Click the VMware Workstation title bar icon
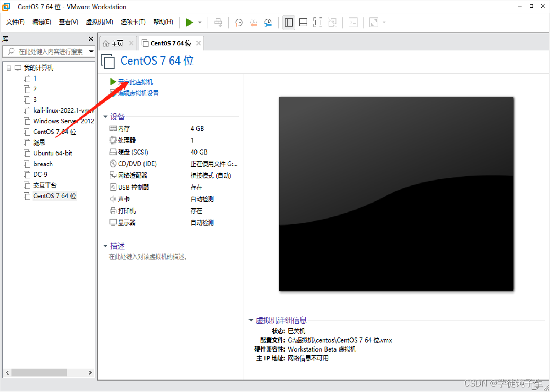Viewport: 550px width, 392px height. (x=7, y=6)
